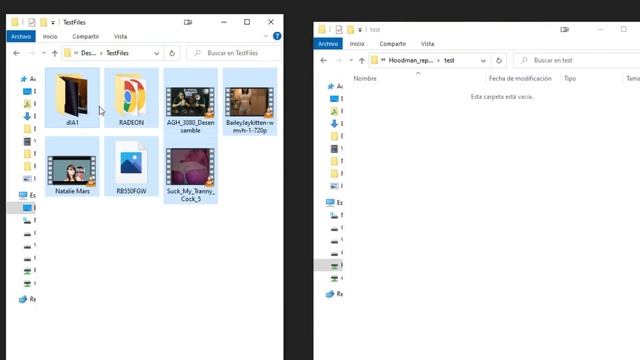The width and height of the screenshot is (640, 360).
Task: Click the folder icon in test title bar
Action: click(322, 29)
